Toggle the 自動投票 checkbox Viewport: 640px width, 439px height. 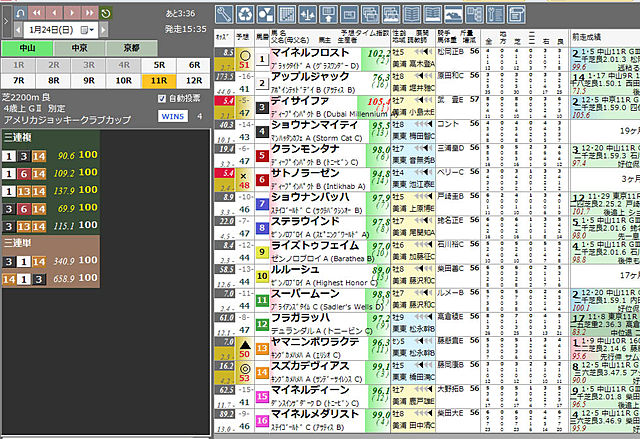[163, 99]
